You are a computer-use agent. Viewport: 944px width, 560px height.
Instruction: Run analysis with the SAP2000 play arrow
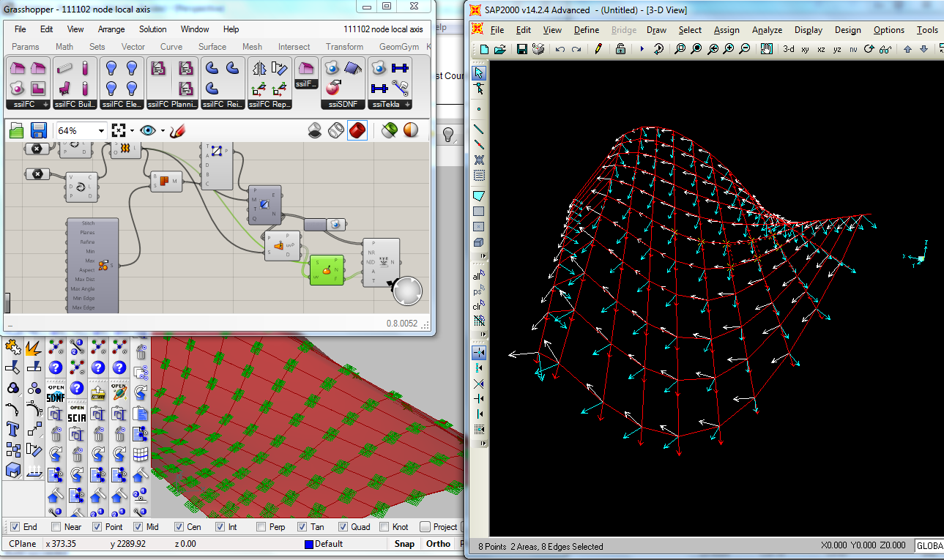642,49
